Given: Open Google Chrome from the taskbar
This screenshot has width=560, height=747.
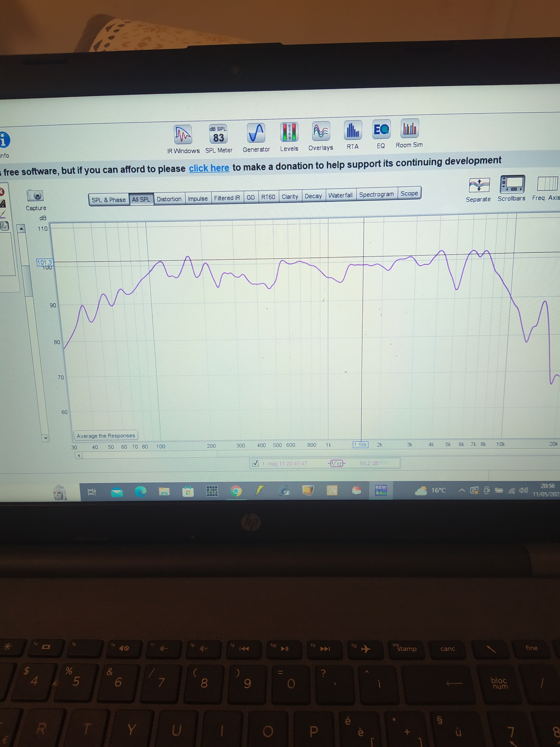Looking at the screenshot, I should [236, 491].
